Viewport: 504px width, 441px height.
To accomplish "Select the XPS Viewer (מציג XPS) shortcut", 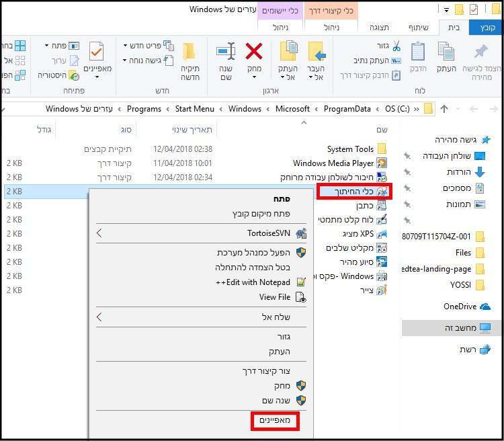I will pos(364,234).
